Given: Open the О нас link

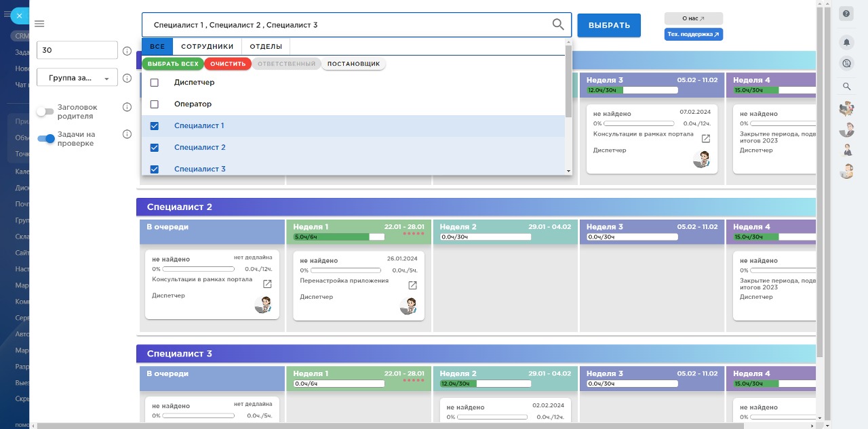Looking at the screenshot, I should click(694, 18).
